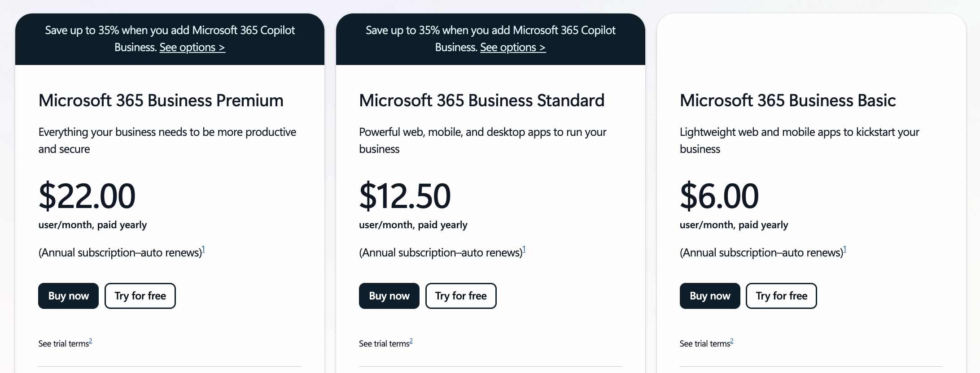The image size is (980, 373).
Task: Buy the Microsoft 365 Business Basic plan
Action: [710, 296]
